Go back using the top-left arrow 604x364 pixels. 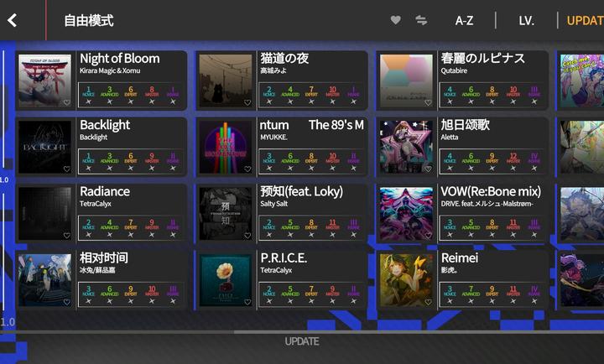pos(13,20)
